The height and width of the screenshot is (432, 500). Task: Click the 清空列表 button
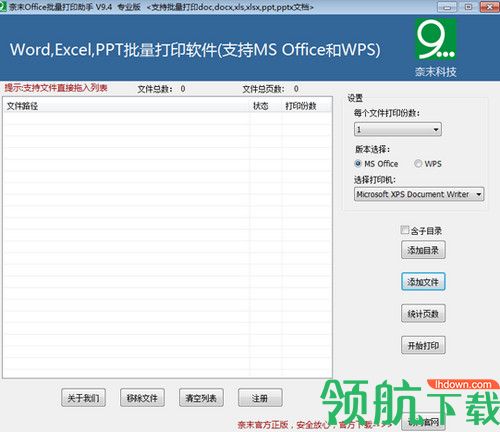(201, 398)
